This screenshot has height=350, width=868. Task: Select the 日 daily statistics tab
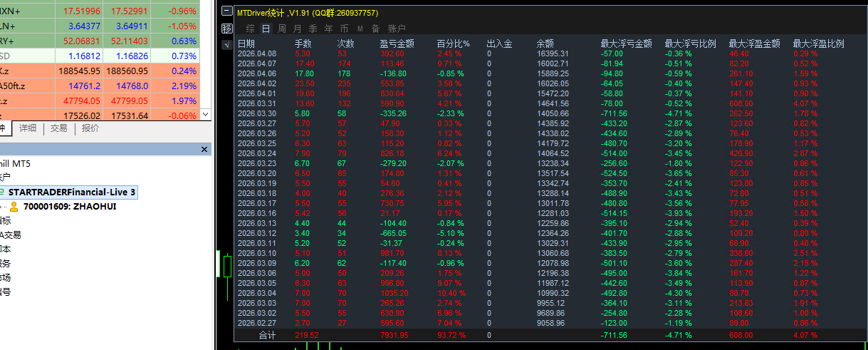pyautogui.click(x=266, y=29)
